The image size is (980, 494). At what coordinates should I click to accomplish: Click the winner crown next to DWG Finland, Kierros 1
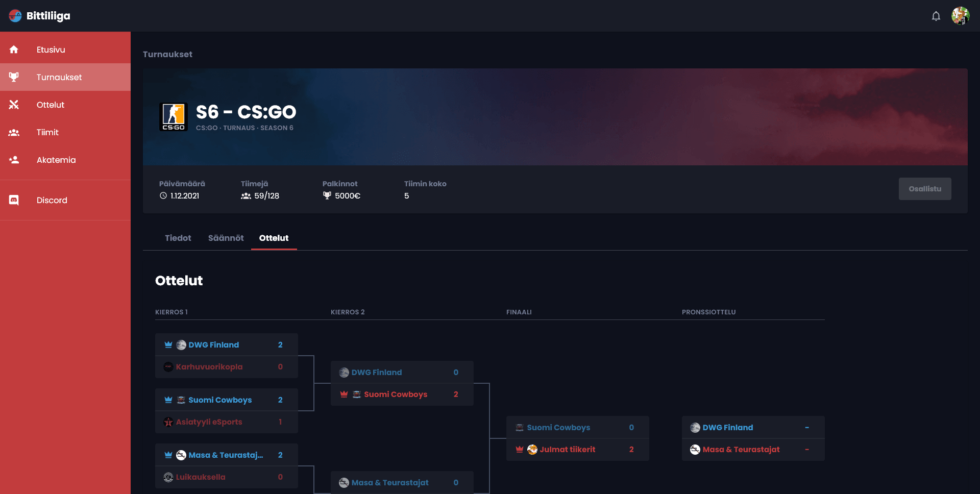(168, 344)
